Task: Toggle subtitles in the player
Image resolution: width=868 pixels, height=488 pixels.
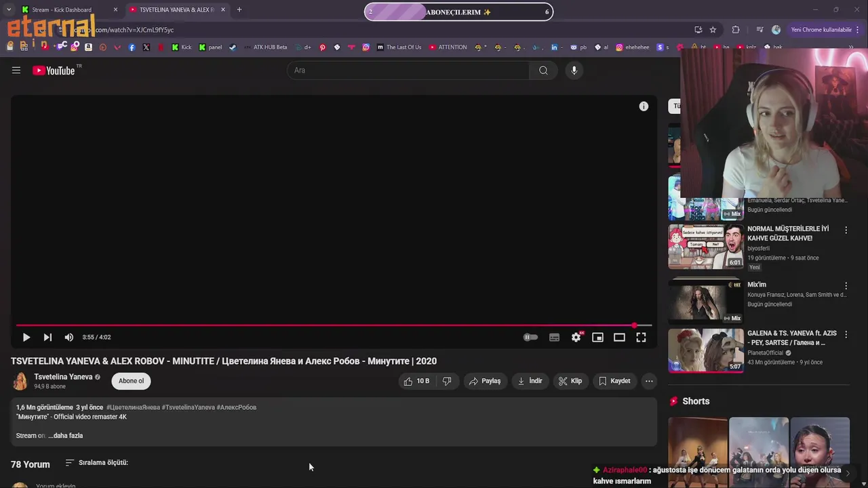Action: [554, 337]
